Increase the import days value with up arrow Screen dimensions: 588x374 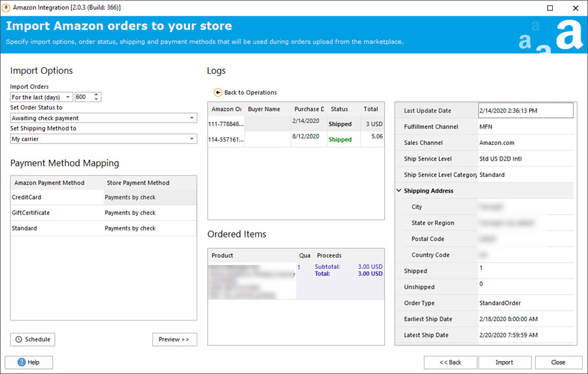pos(97,95)
